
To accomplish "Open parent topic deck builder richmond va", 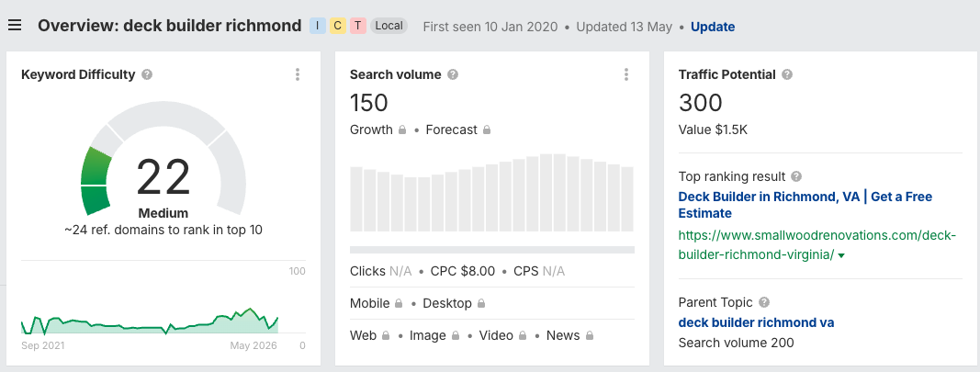I will (756, 322).
